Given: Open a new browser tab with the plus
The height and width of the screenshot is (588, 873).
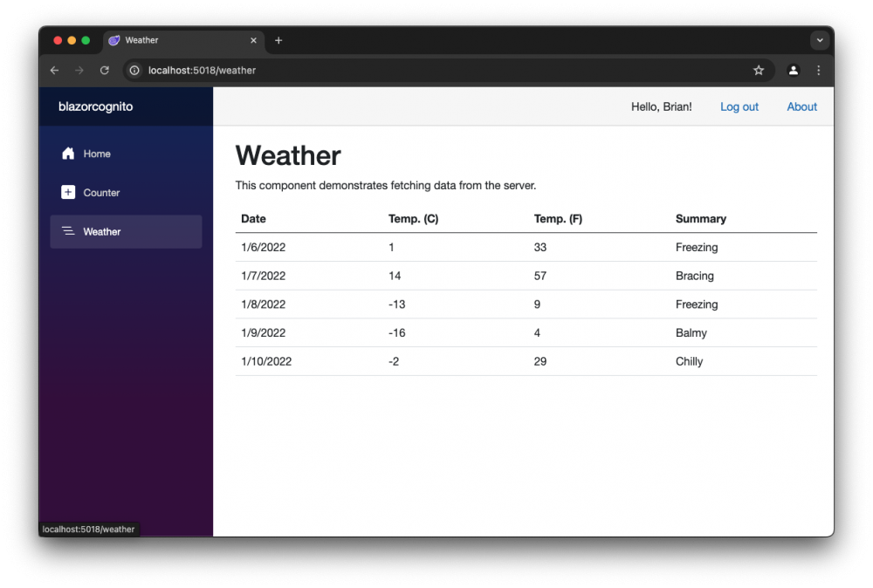Looking at the screenshot, I should (x=278, y=40).
